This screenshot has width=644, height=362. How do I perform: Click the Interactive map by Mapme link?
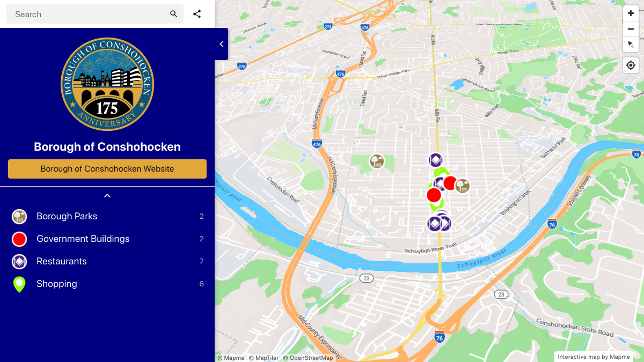(x=594, y=357)
